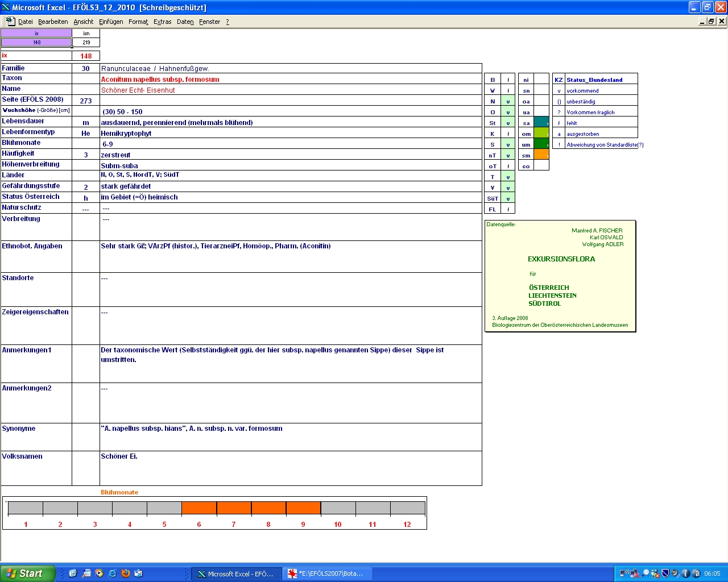Viewport: 728px width, 582px height.
Task: Open the Bearbeiten menu
Action: [x=53, y=22]
